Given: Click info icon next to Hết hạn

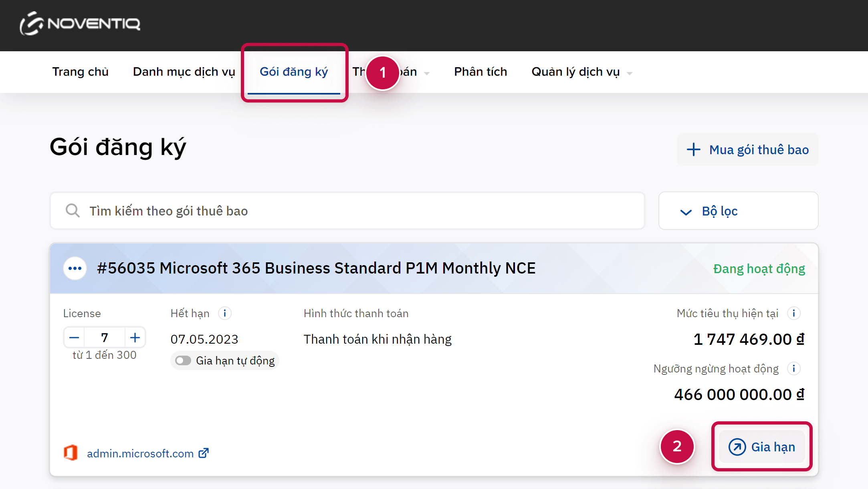Looking at the screenshot, I should point(225,313).
